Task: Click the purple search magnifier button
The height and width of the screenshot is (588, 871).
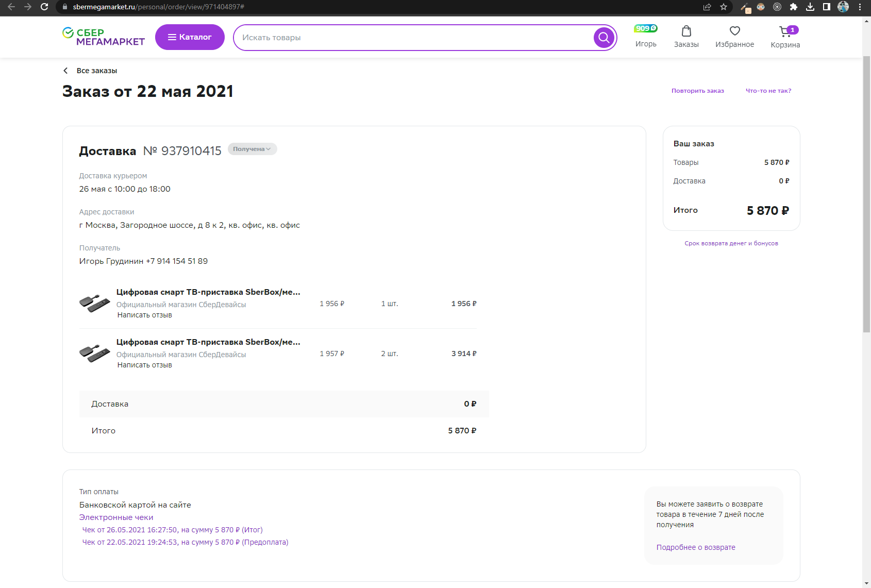Action: click(x=604, y=38)
